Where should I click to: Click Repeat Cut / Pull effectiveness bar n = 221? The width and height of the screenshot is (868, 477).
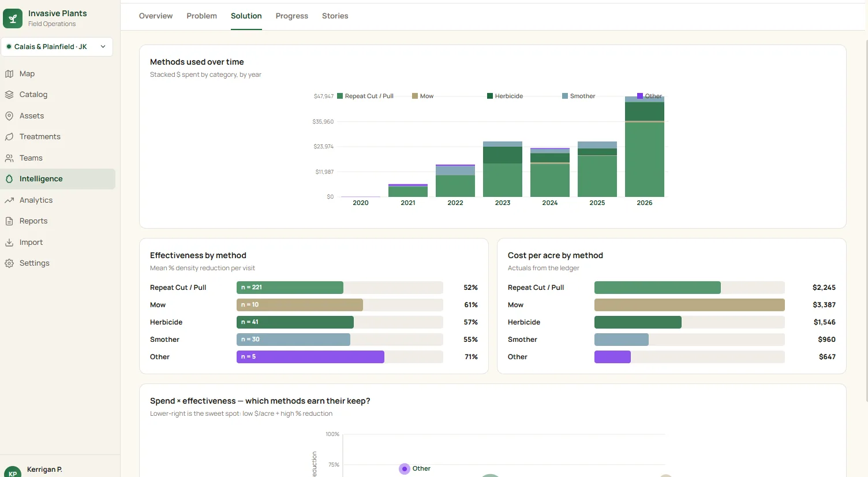(290, 288)
